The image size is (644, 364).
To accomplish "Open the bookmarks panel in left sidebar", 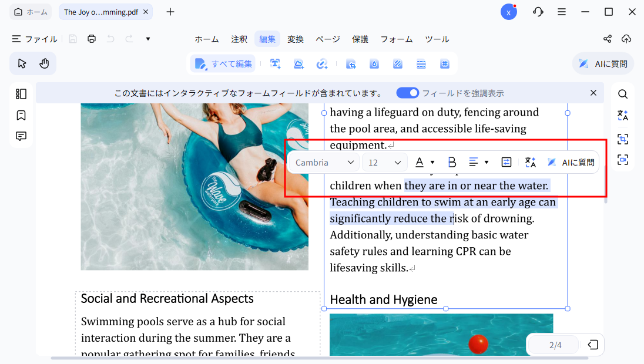I will click(21, 115).
